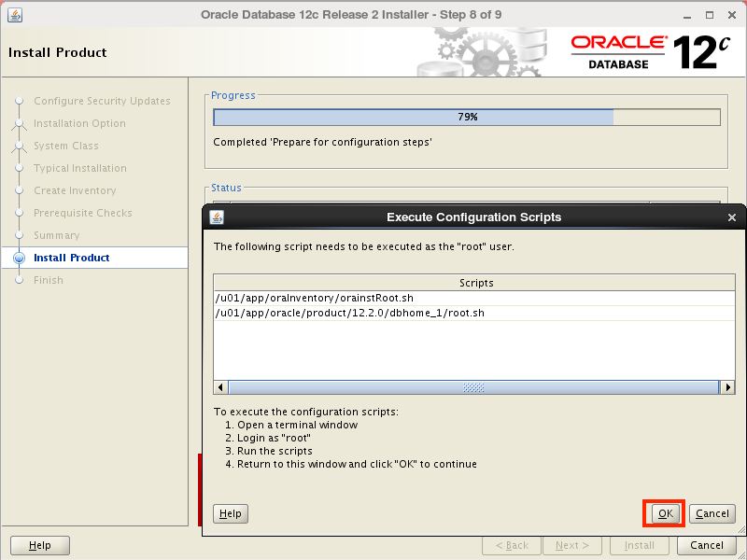Click the Oracle Database 12c logo
The height and width of the screenshot is (560, 747).
click(x=650, y=52)
